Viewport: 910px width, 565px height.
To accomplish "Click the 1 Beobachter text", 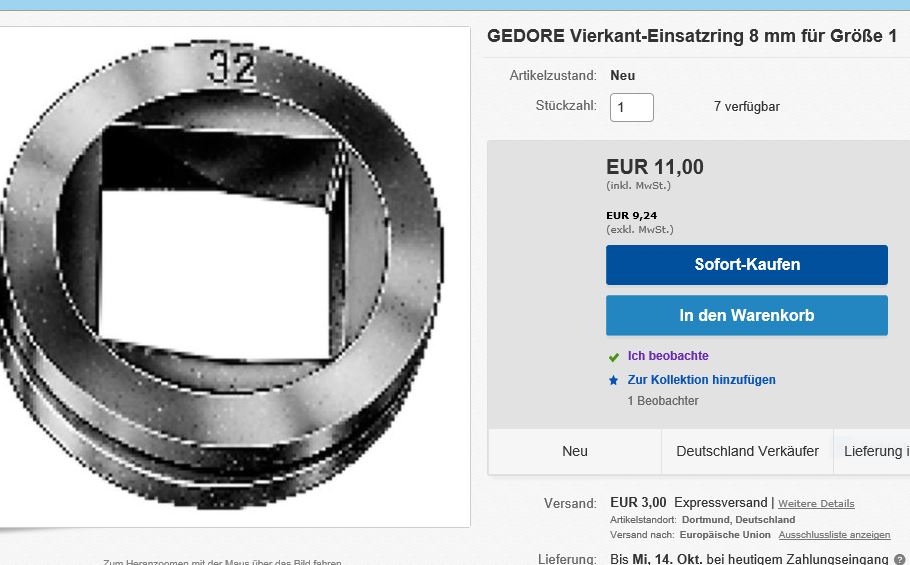I will pyautogui.click(x=663, y=401).
